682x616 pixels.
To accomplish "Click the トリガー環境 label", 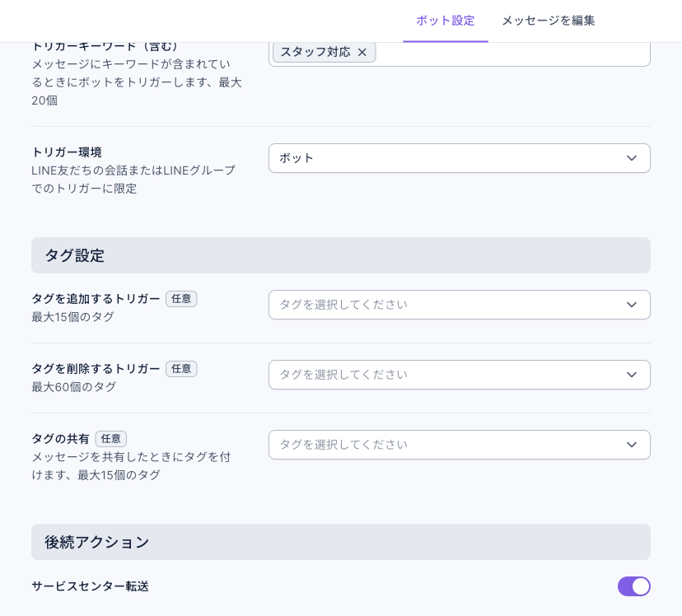I will (67, 152).
